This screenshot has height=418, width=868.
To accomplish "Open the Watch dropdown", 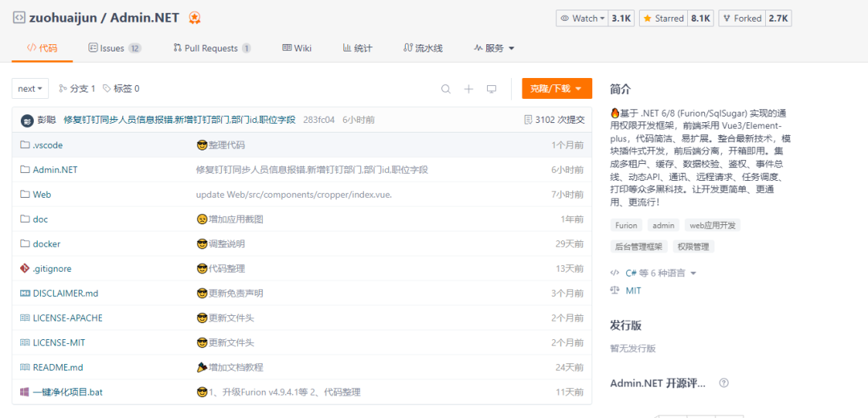I will coord(582,18).
